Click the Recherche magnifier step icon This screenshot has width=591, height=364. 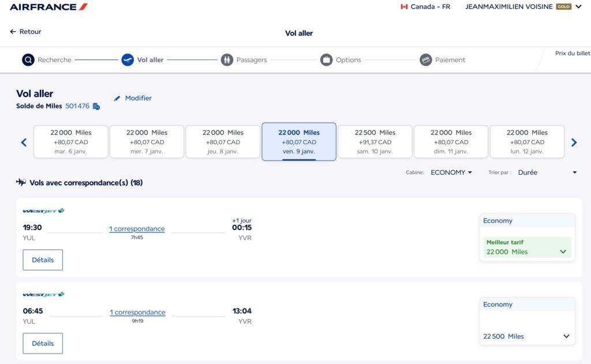pyautogui.click(x=28, y=60)
